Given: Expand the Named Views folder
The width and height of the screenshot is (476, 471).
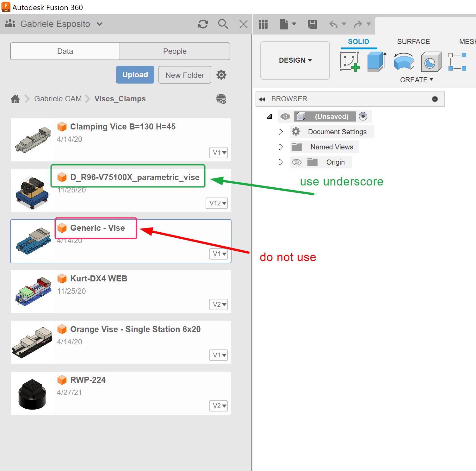Looking at the screenshot, I should point(281,147).
